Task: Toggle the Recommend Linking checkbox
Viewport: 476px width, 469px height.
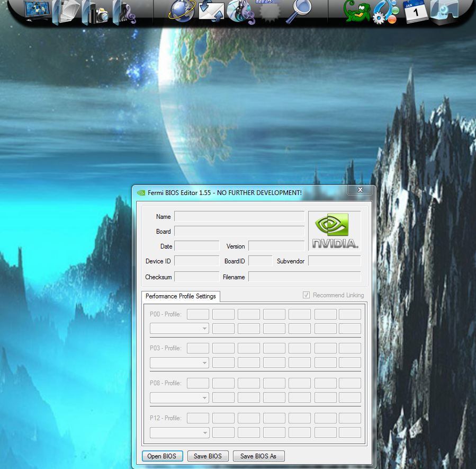Action: tap(307, 295)
